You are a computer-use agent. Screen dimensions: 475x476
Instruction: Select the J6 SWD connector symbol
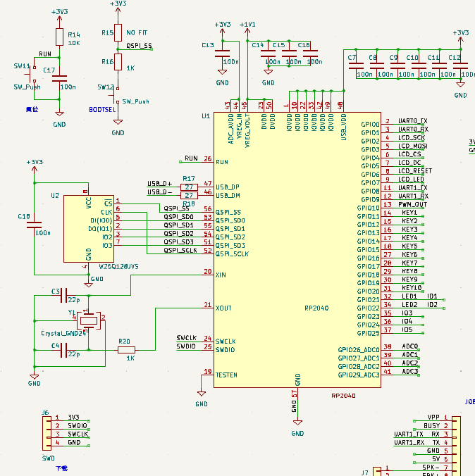click(x=47, y=433)
